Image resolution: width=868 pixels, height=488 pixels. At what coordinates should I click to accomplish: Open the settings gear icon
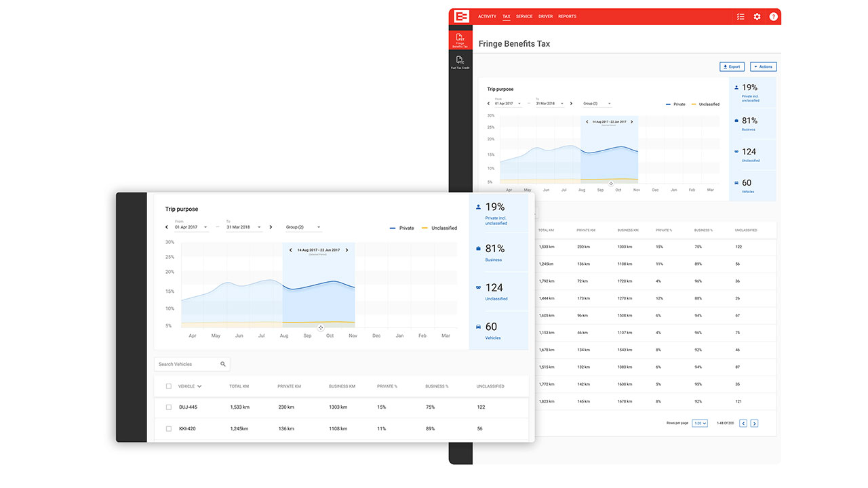click(757, 17)
